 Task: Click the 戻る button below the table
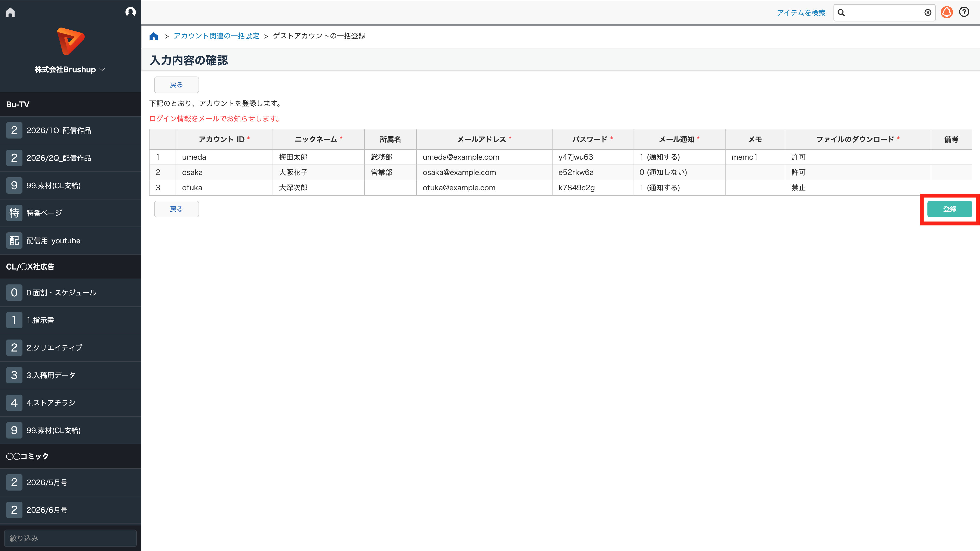[x=177, y=209]
